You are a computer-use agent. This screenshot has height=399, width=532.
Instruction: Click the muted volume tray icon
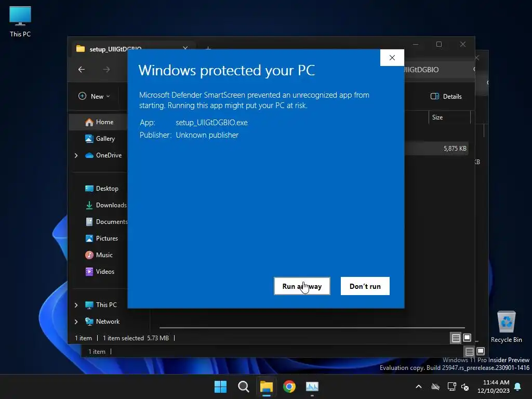pyautogui.click(x=465, y=387)
